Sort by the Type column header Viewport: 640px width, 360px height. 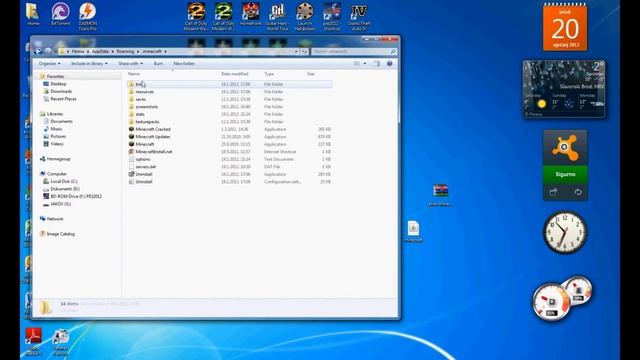(x=269, y=74)
